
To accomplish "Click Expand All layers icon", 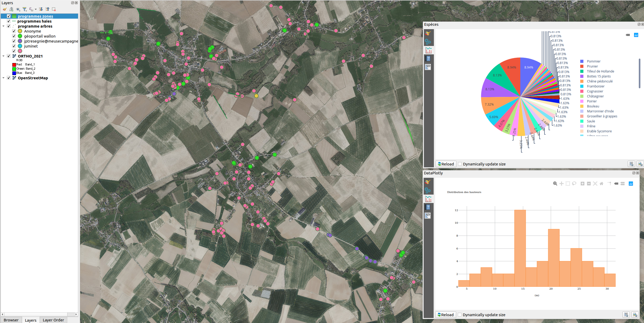I will tap(41, 9).
